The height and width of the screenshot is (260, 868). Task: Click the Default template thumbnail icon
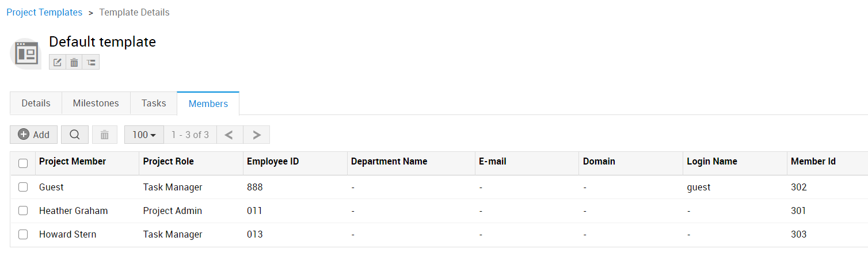pyautogui.click(x=26, y=54)
